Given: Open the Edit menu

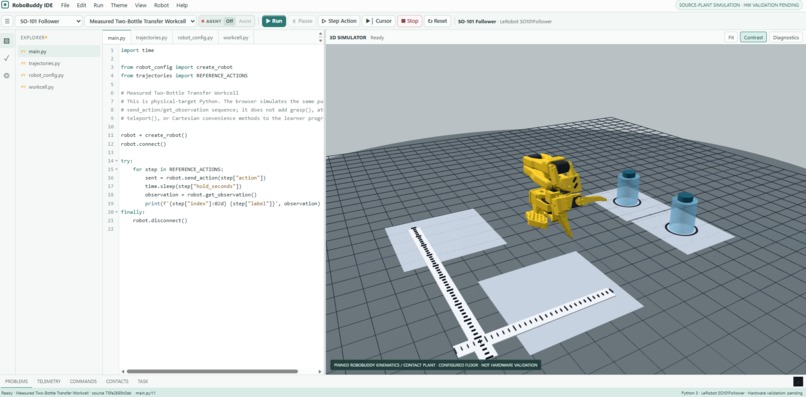Looking at the screenshot, I should point(81,5).
